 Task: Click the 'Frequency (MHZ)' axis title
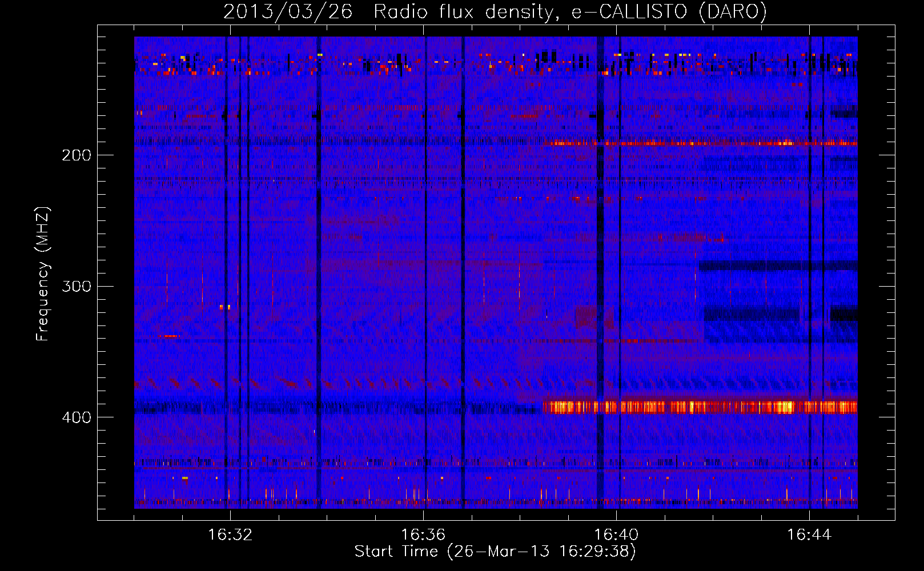coord(43,274)
